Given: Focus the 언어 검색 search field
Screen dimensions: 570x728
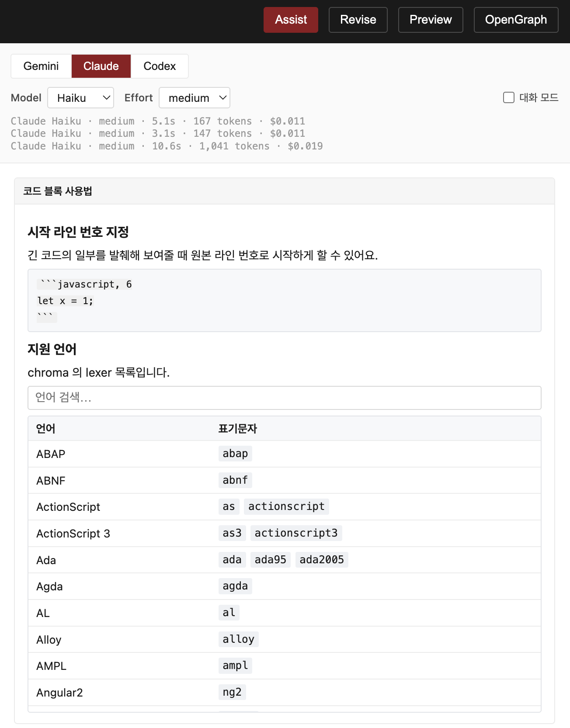Looking at the screenshot, I should point(285,398).
